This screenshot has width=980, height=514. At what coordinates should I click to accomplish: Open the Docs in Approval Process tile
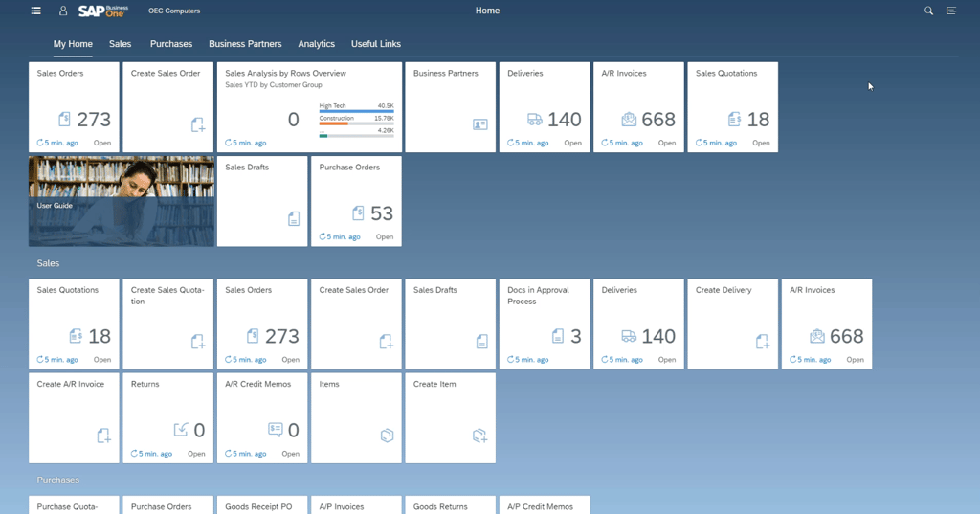coord(544,324)
